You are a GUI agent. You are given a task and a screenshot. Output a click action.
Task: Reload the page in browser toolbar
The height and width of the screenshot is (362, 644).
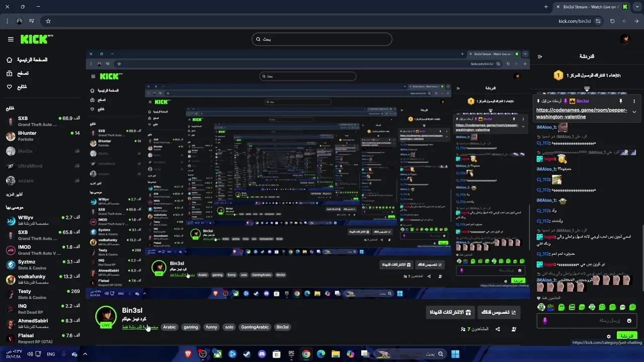(x=612, y=21)
